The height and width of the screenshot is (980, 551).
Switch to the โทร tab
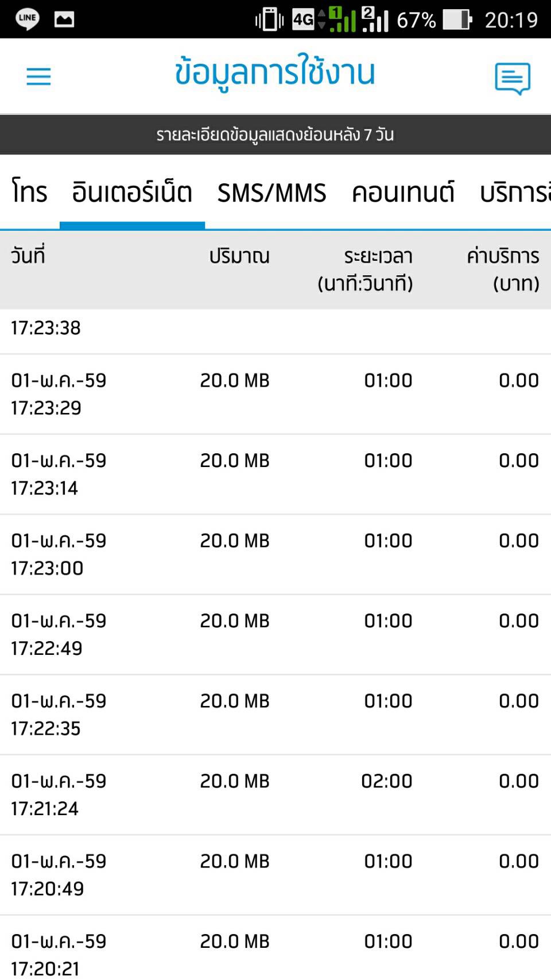(30, 192)
